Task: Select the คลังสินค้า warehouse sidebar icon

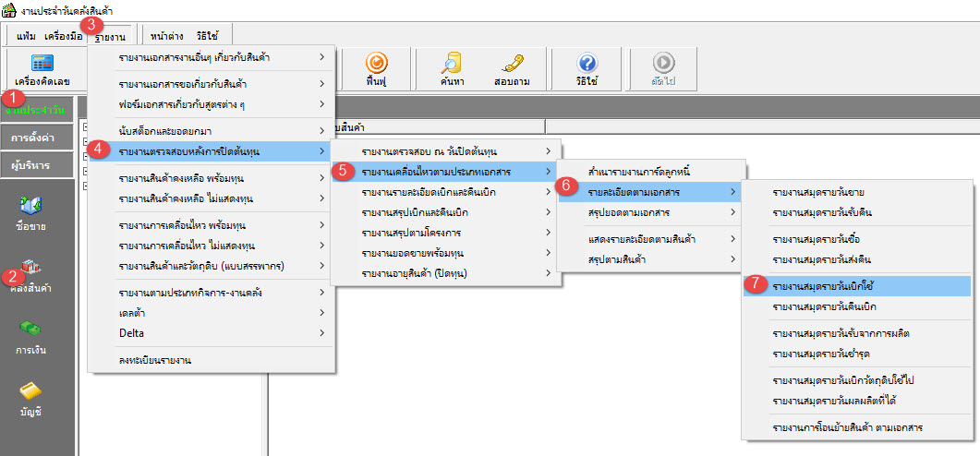Action: coord(30,275)
